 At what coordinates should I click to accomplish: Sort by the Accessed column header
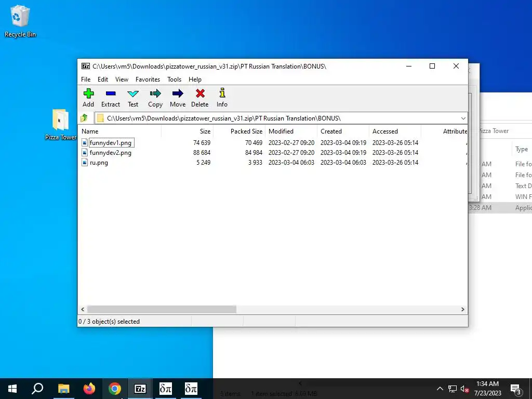(x=395, y=131)
